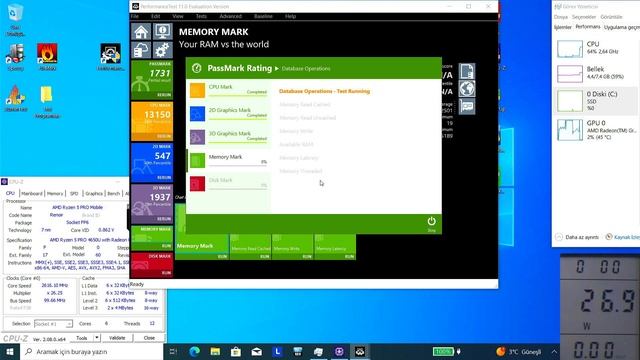Viewport: 640px width, 360px height.
Task: Open Mail app from taskbar
Action: click(257, 351)
